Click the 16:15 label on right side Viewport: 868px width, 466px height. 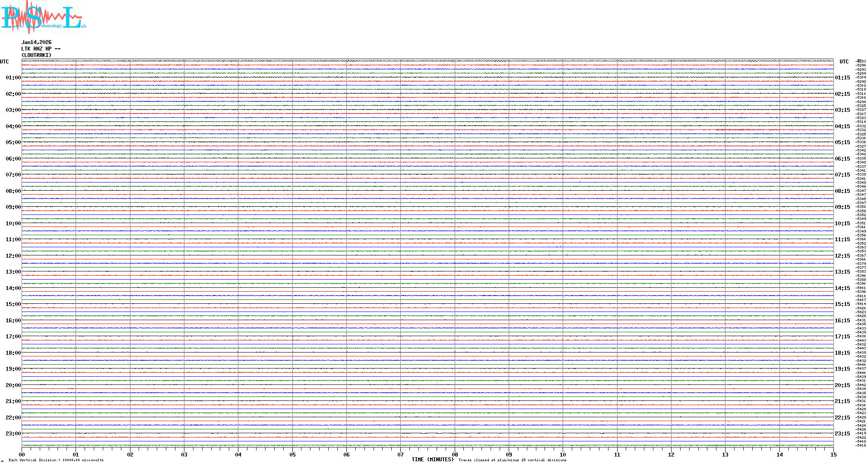point(842,321)
